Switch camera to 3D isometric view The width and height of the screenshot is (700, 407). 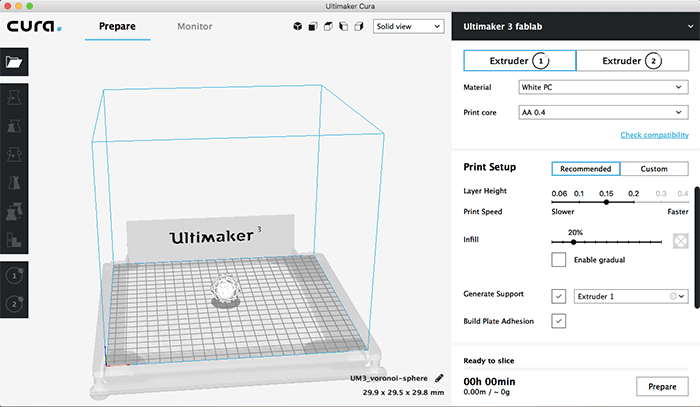coord(298,26)
